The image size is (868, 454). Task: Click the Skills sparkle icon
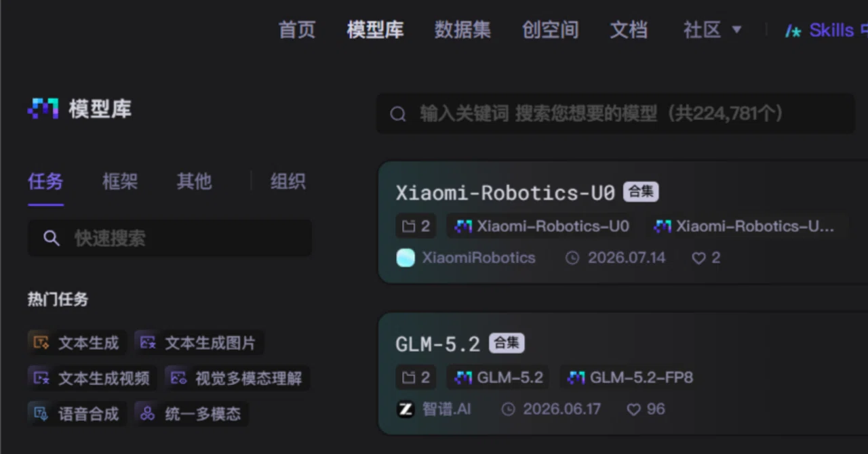pyautogui.click(x=793, y=30)
